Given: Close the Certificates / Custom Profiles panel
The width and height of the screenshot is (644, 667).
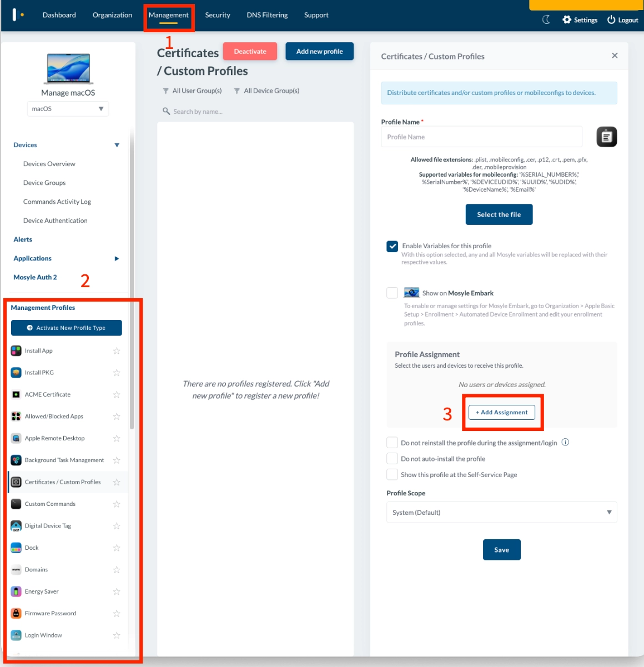Looking at the screenshot, I should click(615, 56).
